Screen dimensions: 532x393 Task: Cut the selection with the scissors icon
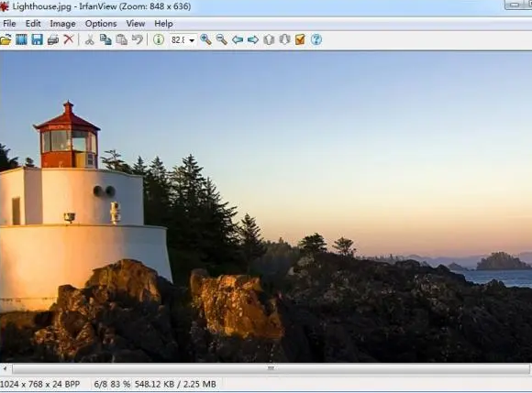tap(90, 39)
